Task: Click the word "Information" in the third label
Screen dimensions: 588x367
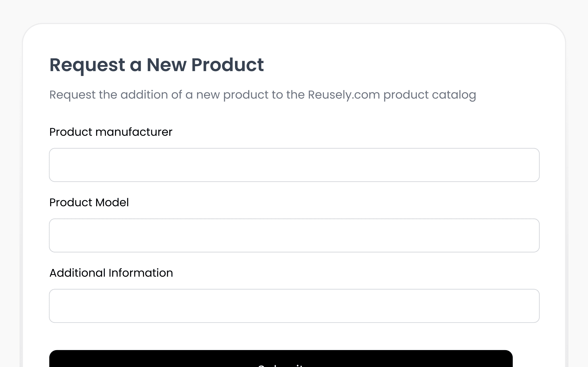Action: tap(141, 273)
